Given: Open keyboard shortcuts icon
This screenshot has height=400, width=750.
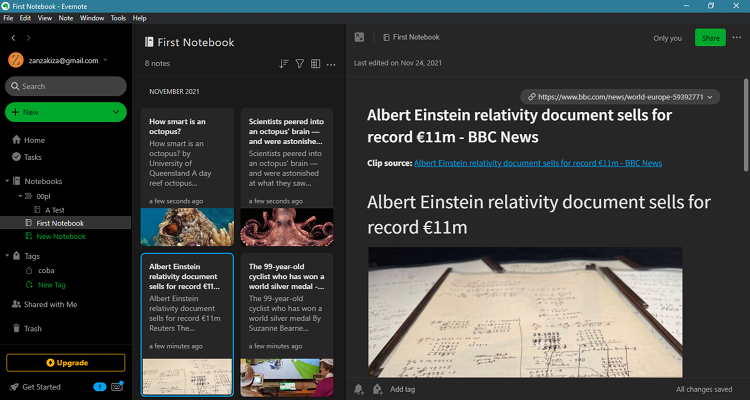Looking at the screenshot, I should [x=117, y=387].
